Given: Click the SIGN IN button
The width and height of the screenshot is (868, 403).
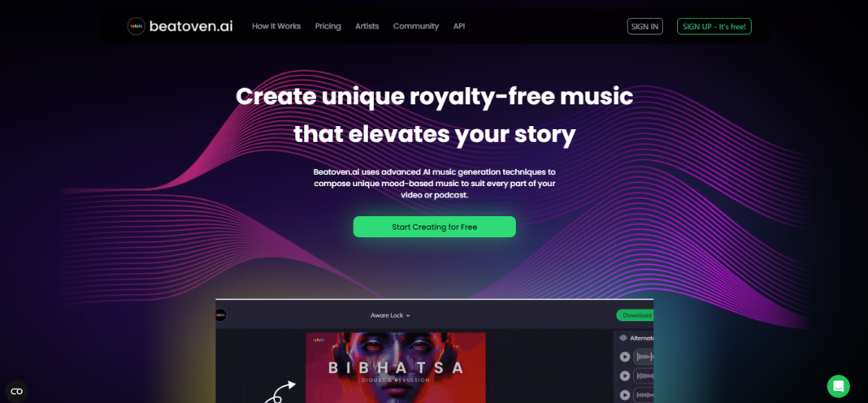Looking at the screenshot, I should point(645,26).
